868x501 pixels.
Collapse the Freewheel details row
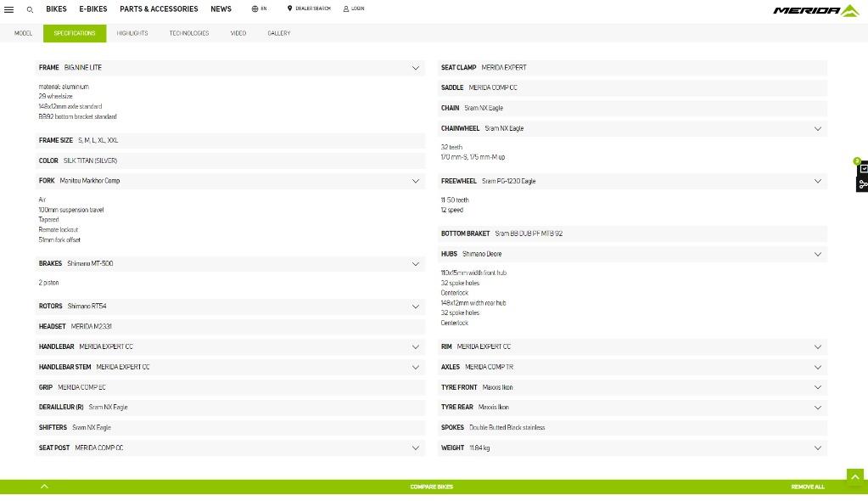pyautogui.click(x=633, y=181)
